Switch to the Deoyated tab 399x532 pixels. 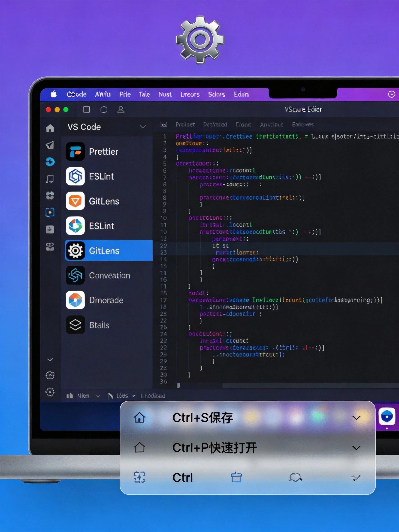pyautogui.click(x=215, y=125)
